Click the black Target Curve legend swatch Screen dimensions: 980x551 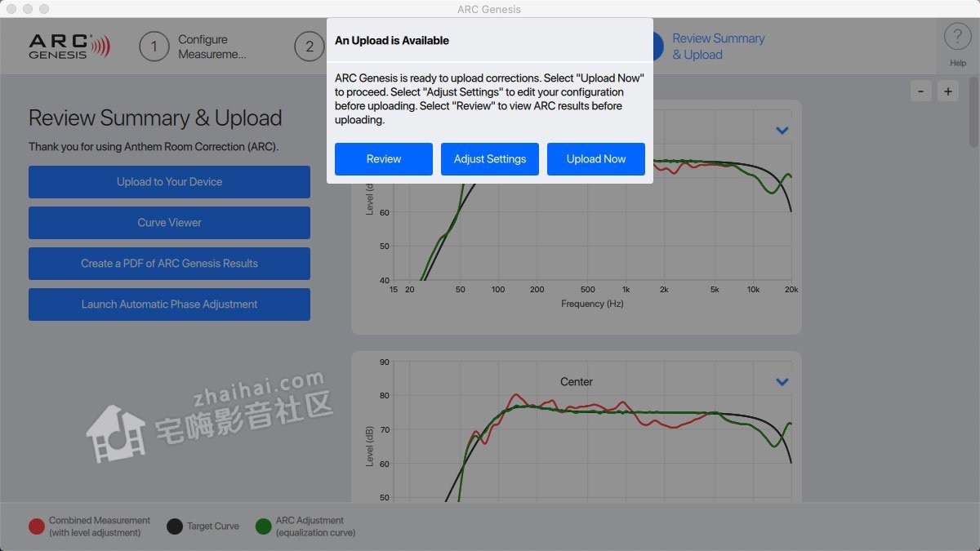[x=175, y=527]
